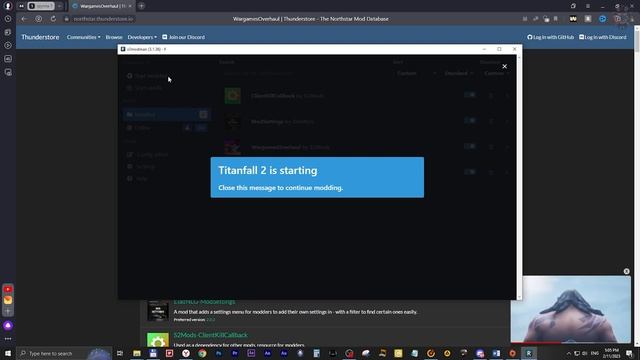
Task: Toggle WargamesOverhaul mod switch in r2modman
Action: 470,147
